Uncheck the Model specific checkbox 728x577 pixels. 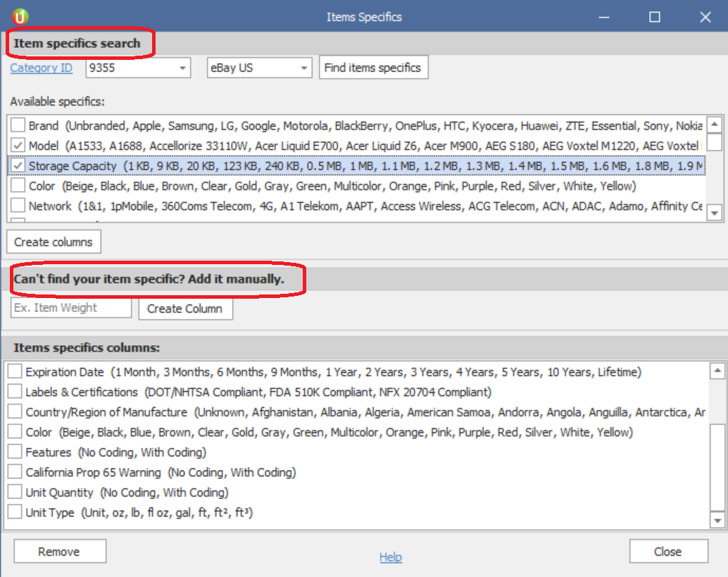click(18, 145)
